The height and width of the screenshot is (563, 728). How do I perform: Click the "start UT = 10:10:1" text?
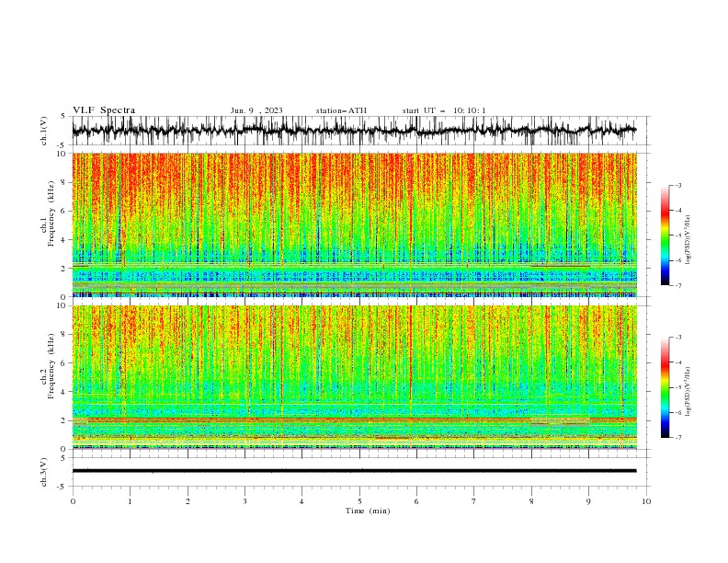click(444, 110)
